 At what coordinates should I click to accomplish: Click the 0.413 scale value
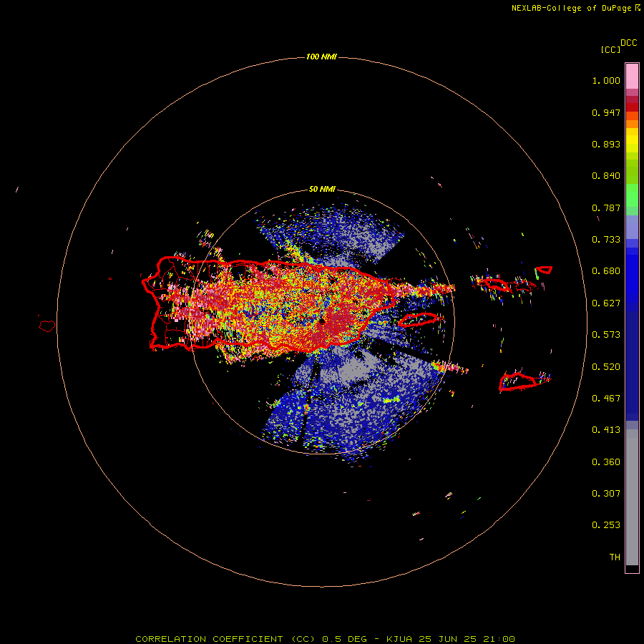point(606,430)
